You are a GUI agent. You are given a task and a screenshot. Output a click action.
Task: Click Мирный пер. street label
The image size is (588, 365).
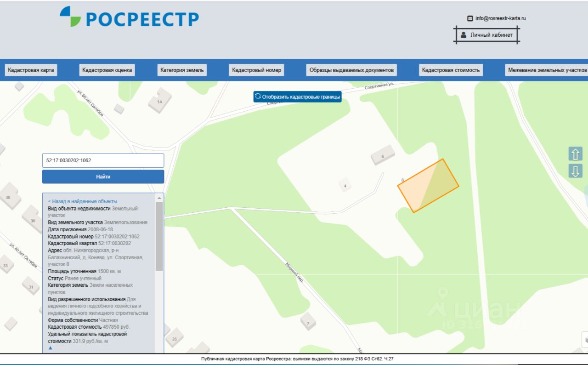tap(294, 273)
